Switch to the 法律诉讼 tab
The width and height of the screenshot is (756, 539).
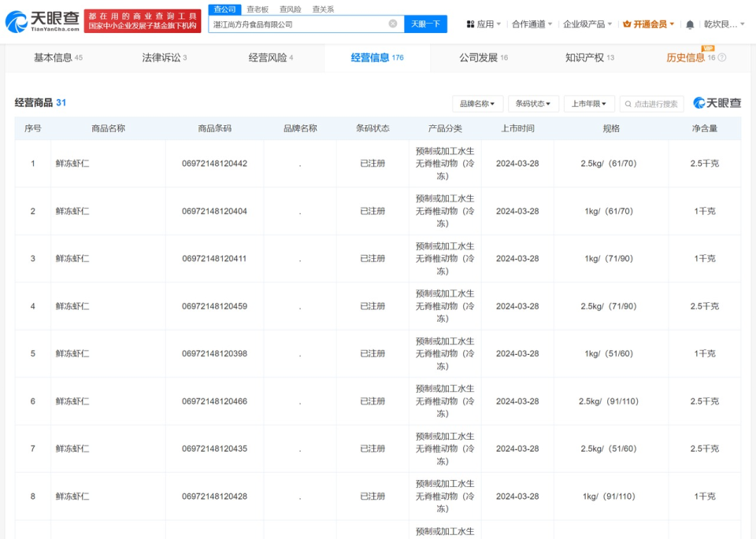164,57
